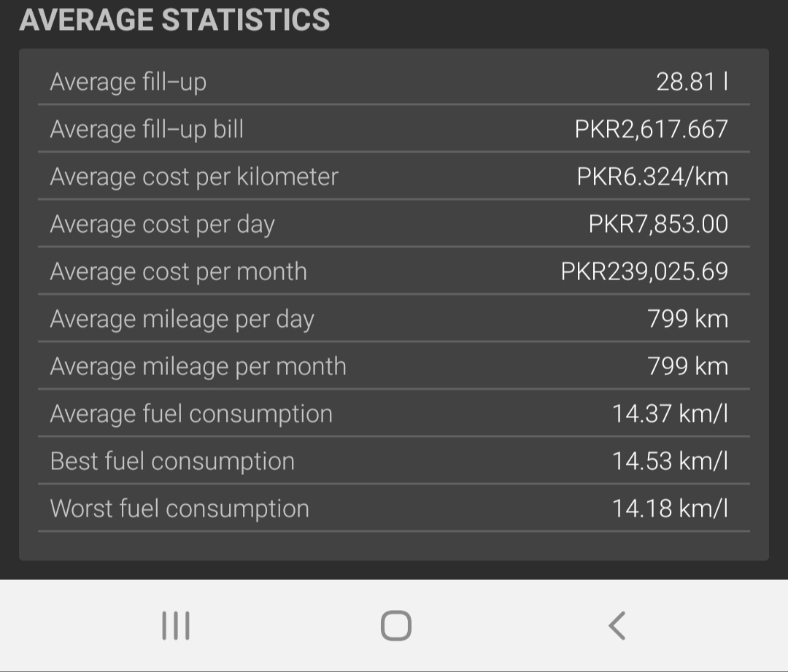This screenshot has height=672, width=788.
Task: Tap Average cost per kilometer label
Action: pos(194,177)
